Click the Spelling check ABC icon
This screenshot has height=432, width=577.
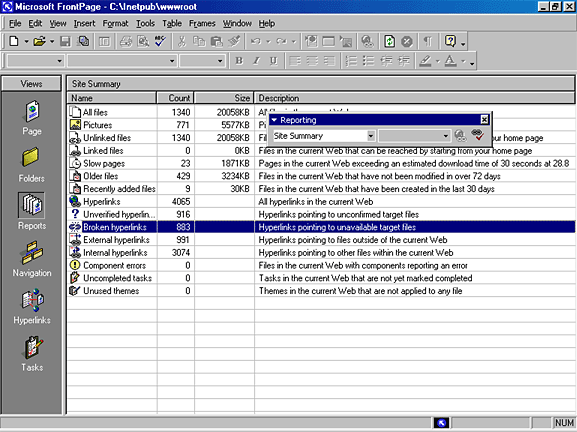(160, 41)
